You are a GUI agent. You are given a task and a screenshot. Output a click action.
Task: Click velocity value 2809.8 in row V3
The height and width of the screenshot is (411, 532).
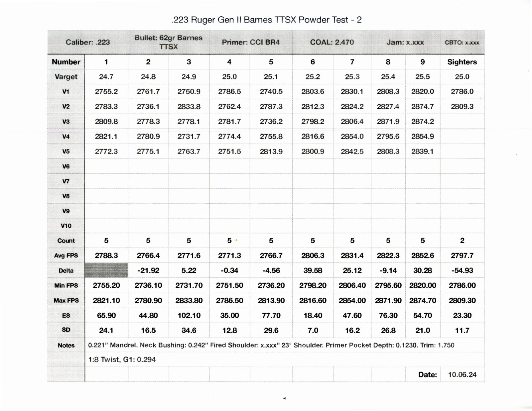click(x=106, y=122)
